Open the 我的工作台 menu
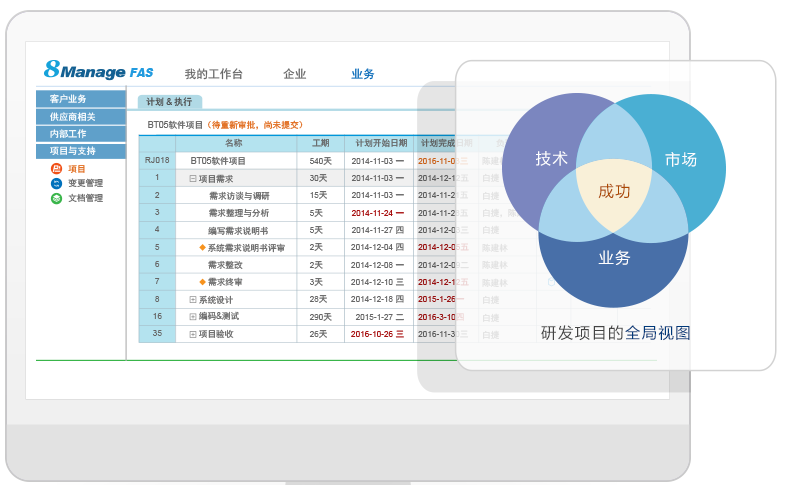The width and height of the screenshot is (785, 485). (213, 74)
